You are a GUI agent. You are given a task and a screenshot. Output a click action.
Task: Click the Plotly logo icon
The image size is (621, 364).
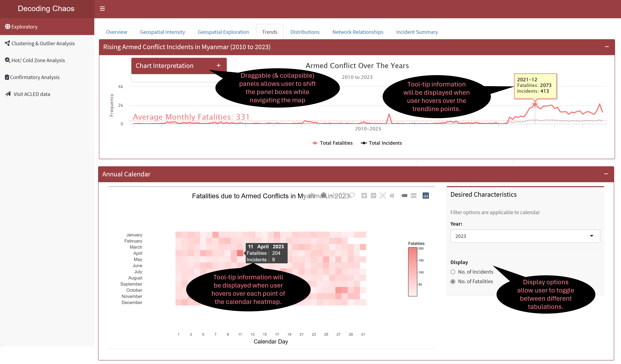[x=426, y=196]
